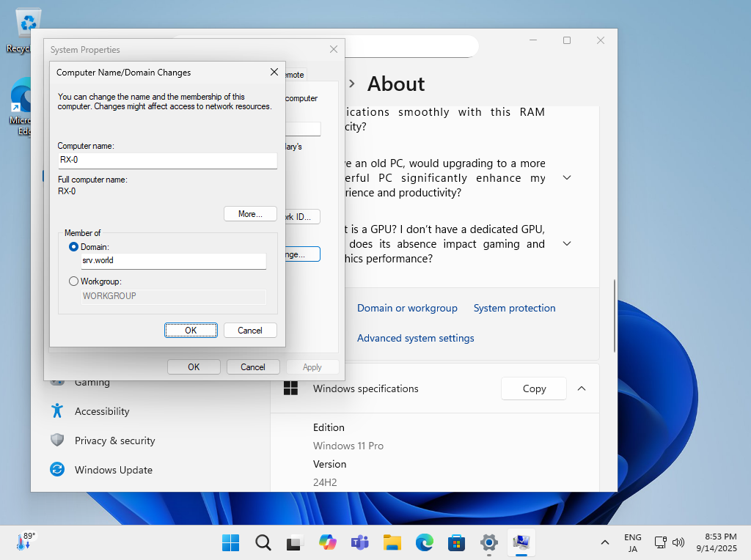This screenshot has width=751, height=560.
Task: Collapse the Windows specifications section
Action: click(582, 388)
